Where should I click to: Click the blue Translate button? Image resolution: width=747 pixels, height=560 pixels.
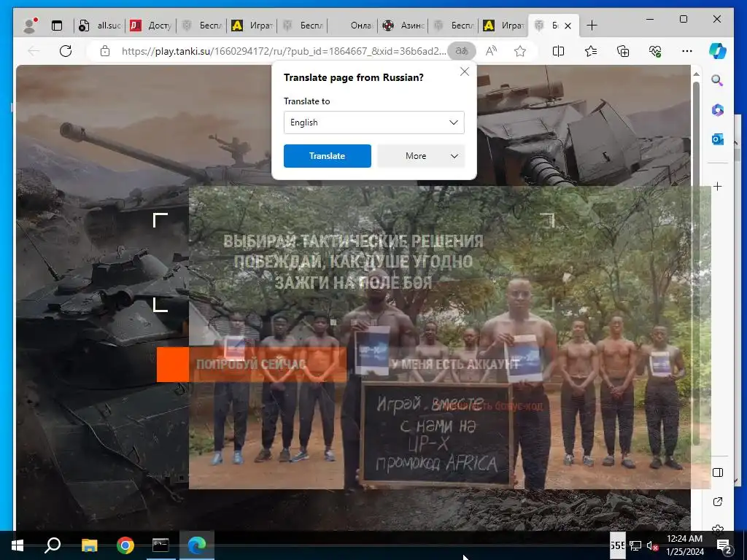328,156
